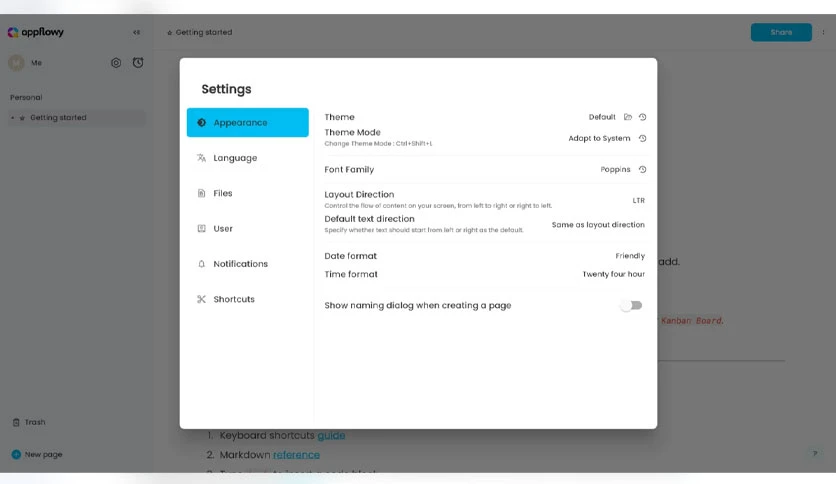
Task: Click the AppFlowy logo
Action: [36, 32]
